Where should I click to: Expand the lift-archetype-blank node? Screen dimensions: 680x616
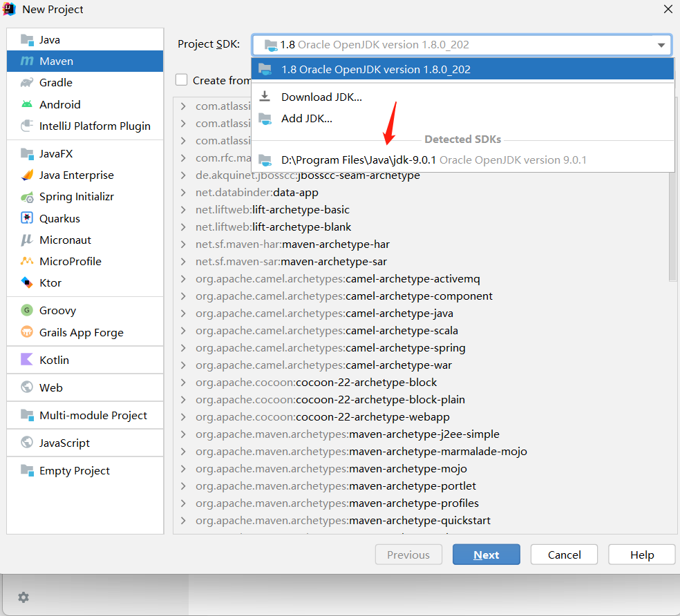183,227
